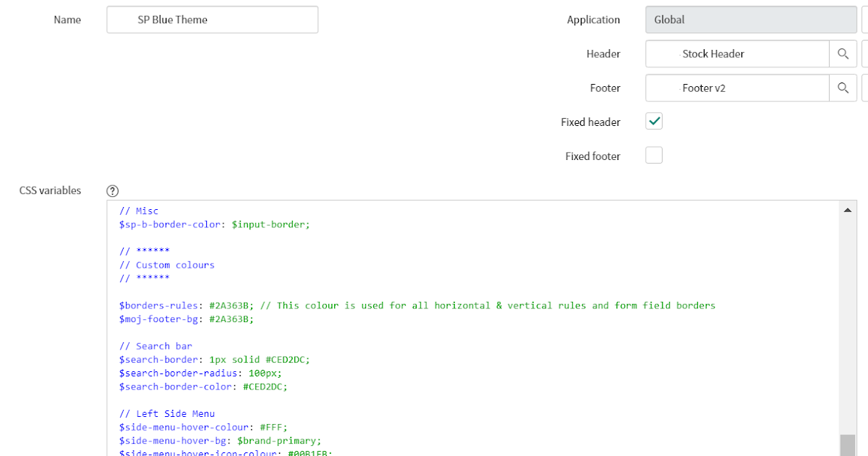Select the SP Blue Theme name field
The height and width of the screenshot is (456, 868).
[212, 20]
